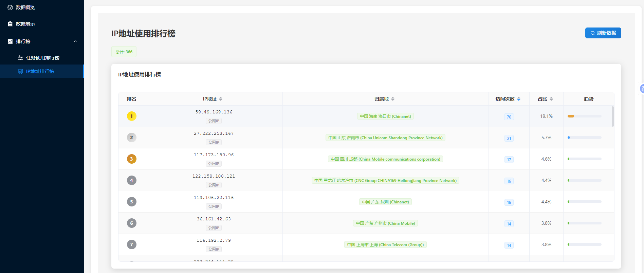Image resolution: width=644 pixels, height=273 pixels.
Task: Click the 总计: 366 total tag
Action: [x=124, y=52]
